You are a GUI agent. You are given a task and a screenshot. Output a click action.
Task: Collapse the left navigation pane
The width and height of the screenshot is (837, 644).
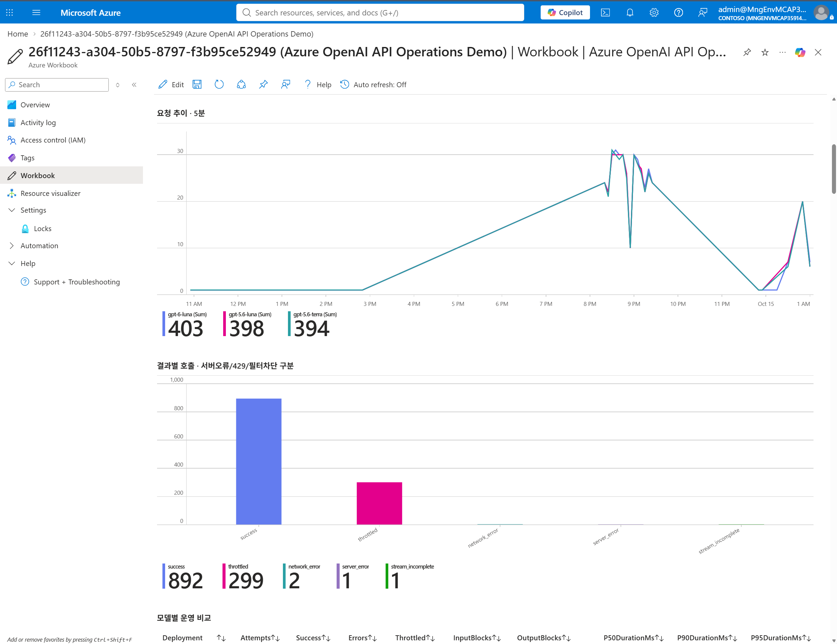point(134,85)
